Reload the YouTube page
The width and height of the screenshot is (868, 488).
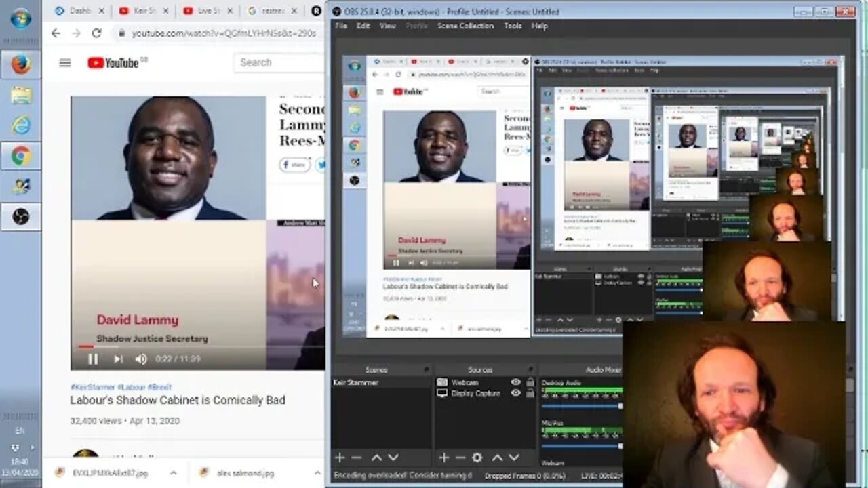pyautogui.click(x=97, y=33)
